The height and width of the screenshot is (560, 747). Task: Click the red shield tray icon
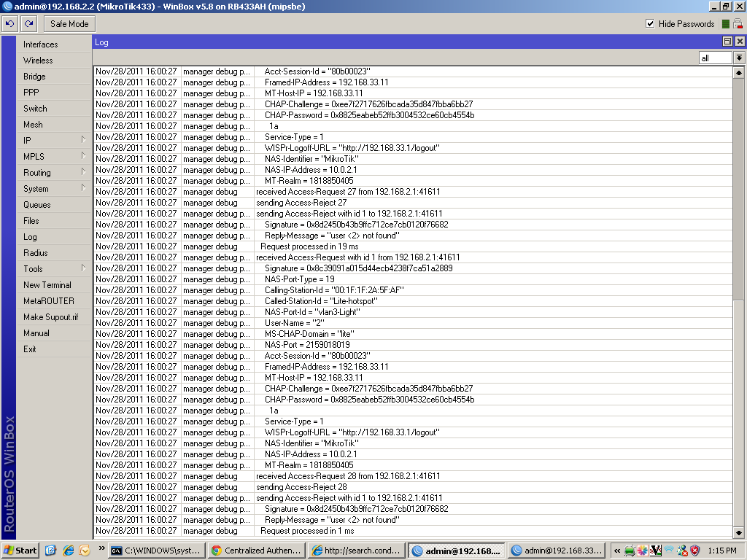click(695, 551)
